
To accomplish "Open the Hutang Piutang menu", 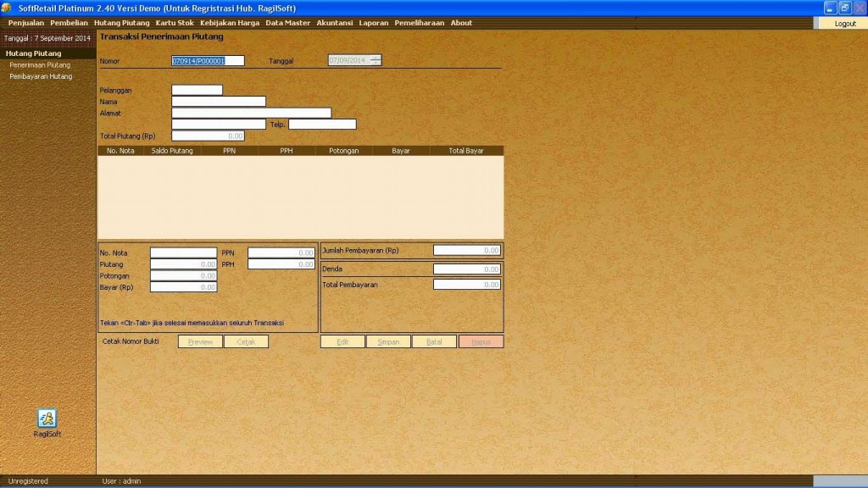I will [x=123, y=23].
